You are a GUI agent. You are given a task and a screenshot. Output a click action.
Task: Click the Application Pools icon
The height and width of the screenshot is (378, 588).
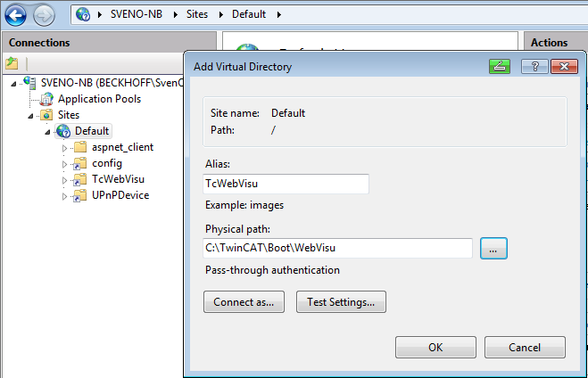(x=46, y=99)
